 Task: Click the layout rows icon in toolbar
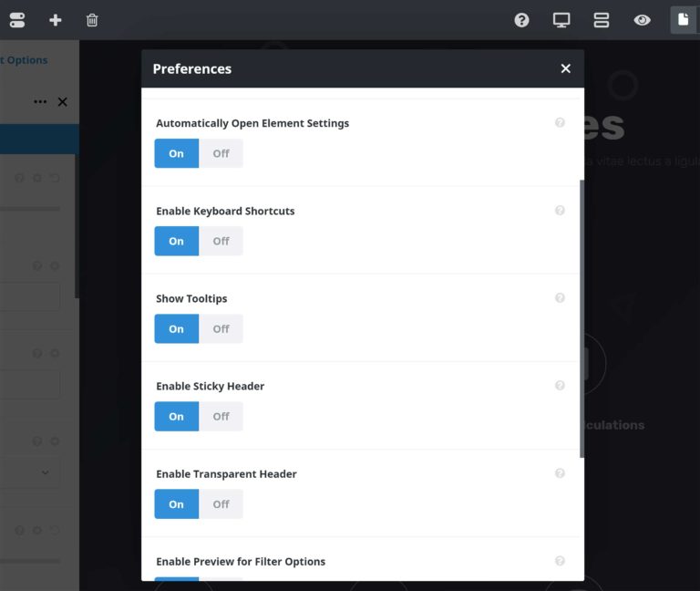pos(602,20)
